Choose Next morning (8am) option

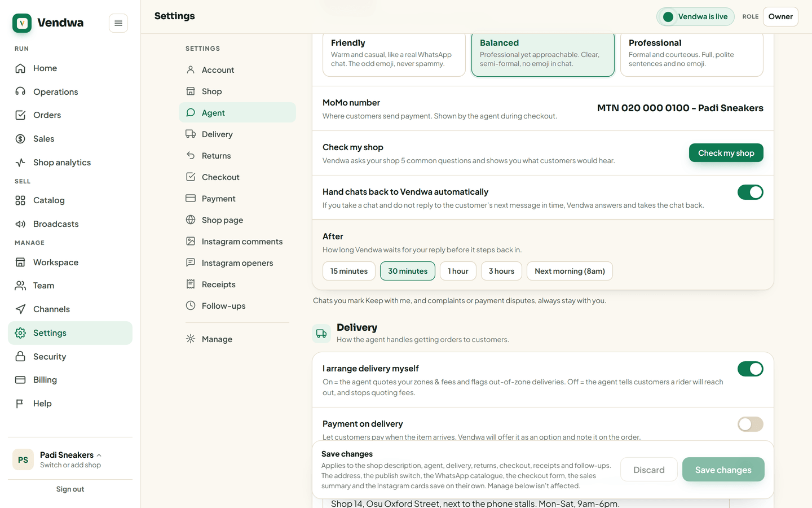[570, 271]
